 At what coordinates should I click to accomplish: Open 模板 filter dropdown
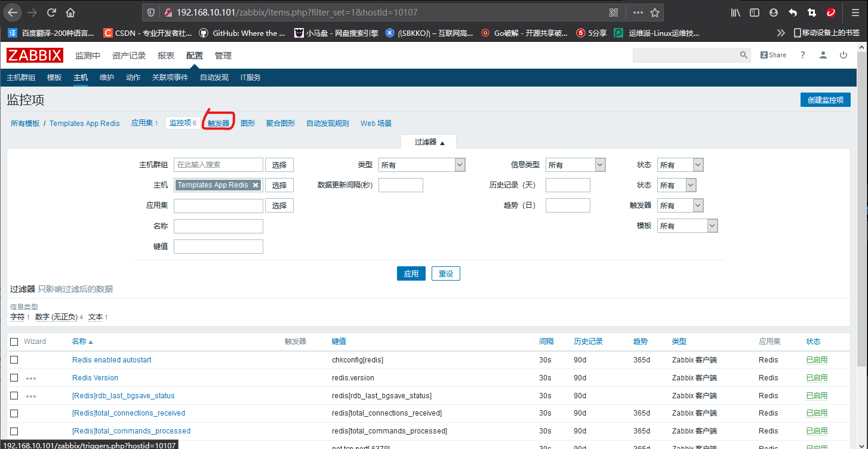click(x=687, y=226)
